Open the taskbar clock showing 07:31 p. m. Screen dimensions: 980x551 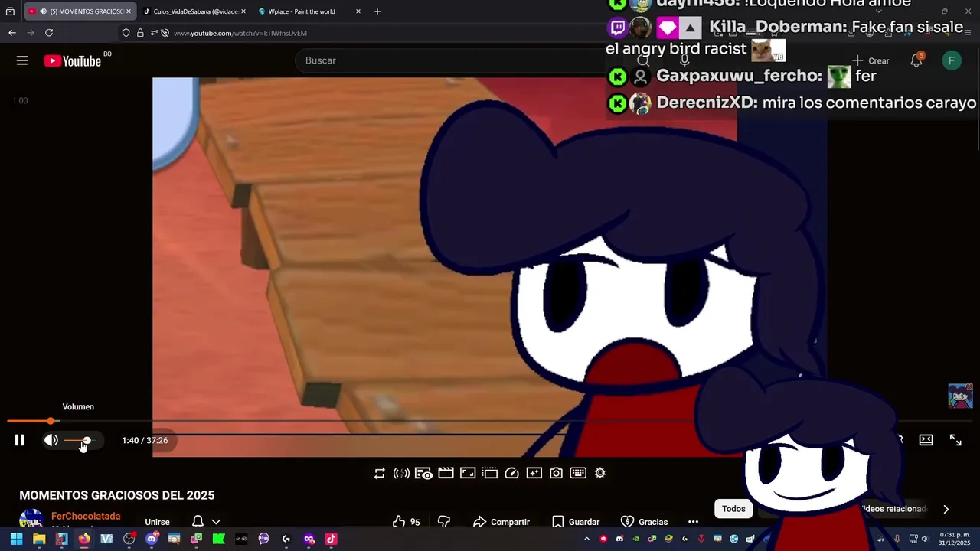955,539
